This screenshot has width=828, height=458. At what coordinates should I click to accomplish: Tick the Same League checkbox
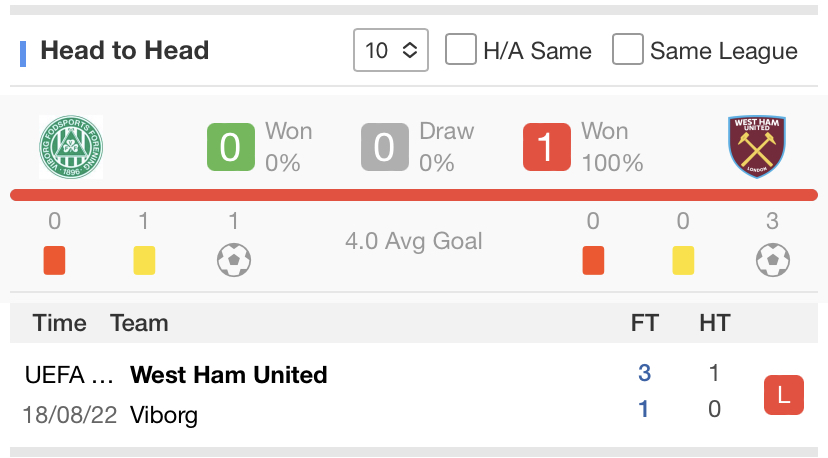tap(627, 49)
